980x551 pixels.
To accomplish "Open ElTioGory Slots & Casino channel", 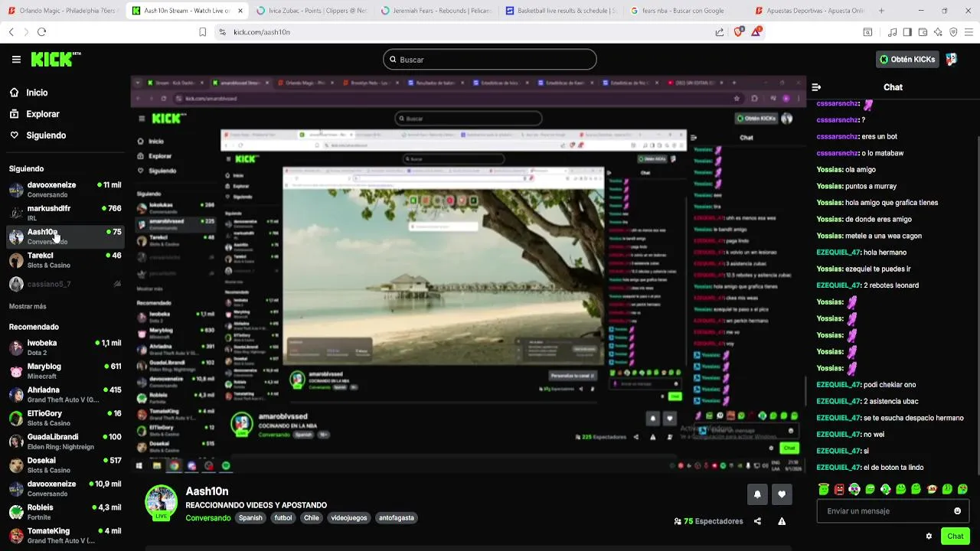I will coord(64,418).
